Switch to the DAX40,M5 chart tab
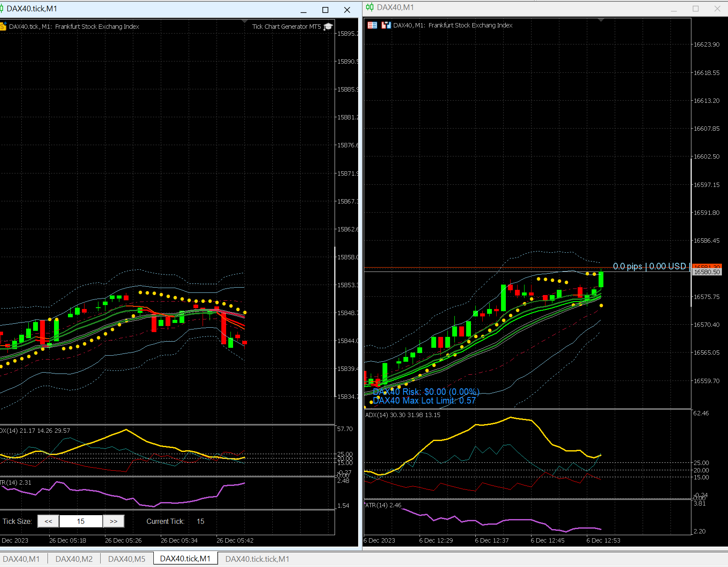This screenshot has width=728, height=567. 127,559
